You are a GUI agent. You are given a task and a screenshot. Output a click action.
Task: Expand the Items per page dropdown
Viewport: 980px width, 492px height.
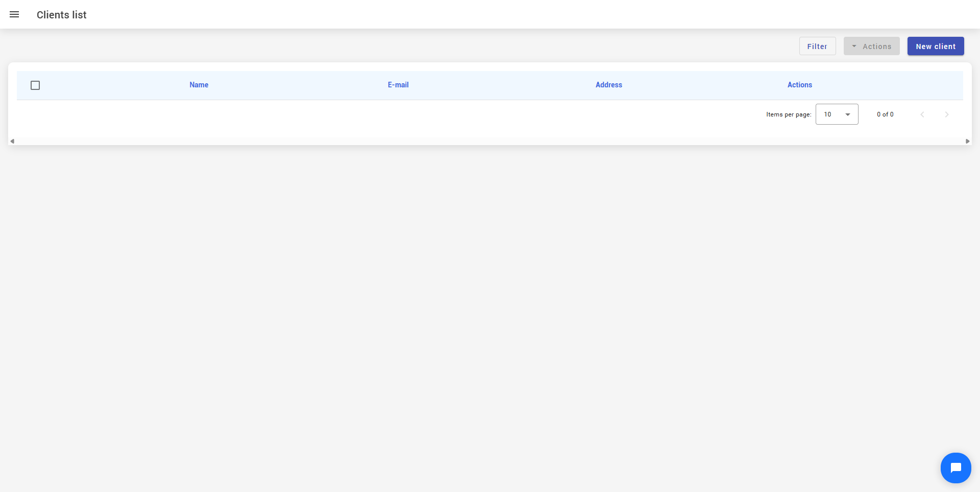[x=837, y=114]
